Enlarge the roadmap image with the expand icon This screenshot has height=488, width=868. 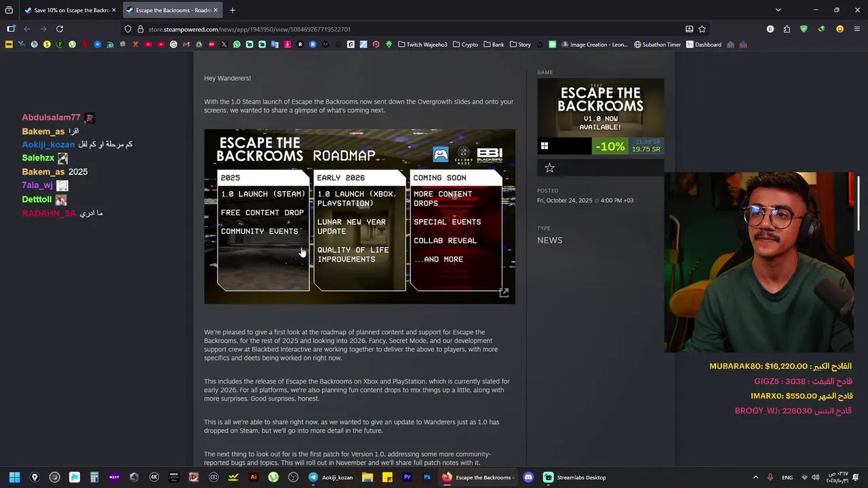coord(504,293)
